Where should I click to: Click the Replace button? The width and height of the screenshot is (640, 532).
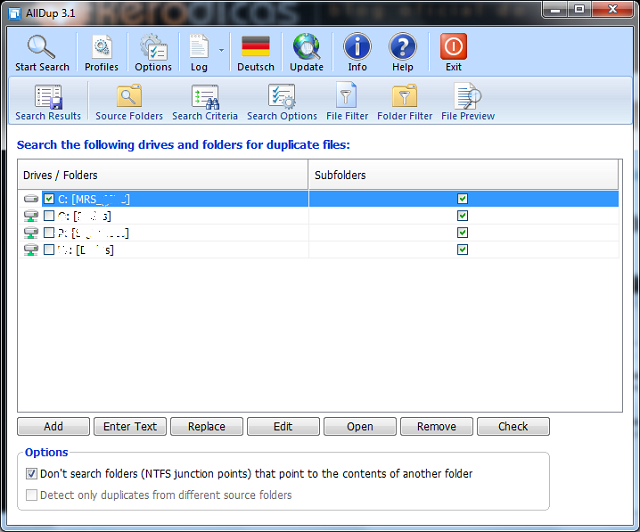207,426
